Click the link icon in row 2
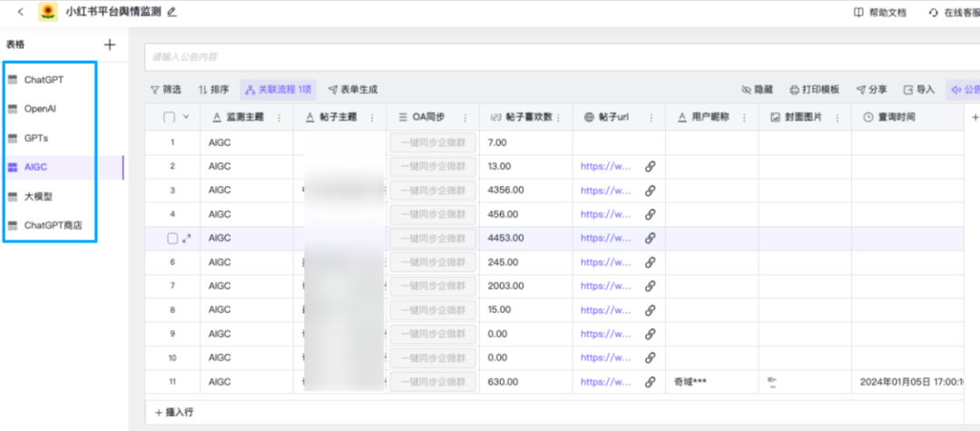Screen dimensions: 980x431 pyautogui.click(x=650, y=166)
